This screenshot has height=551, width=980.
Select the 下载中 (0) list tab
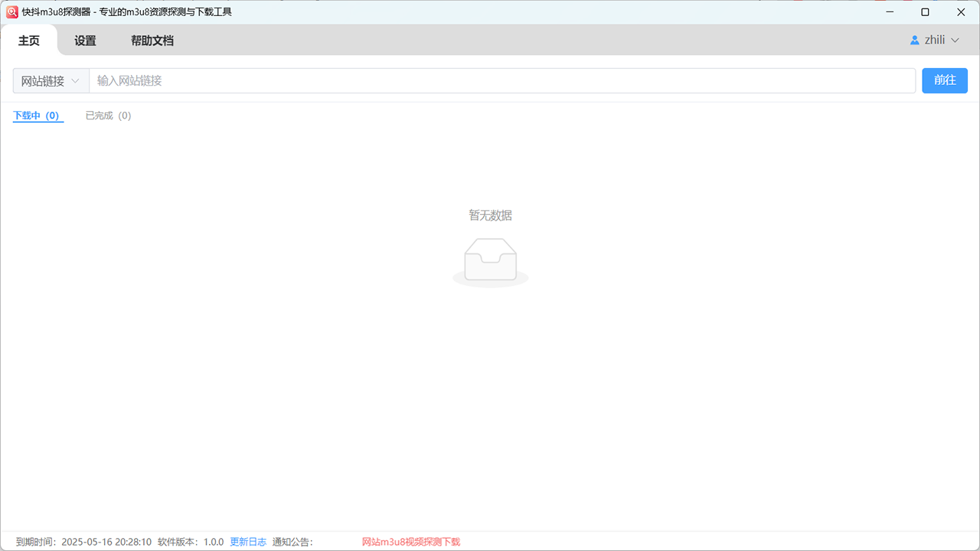pos(37,116)
